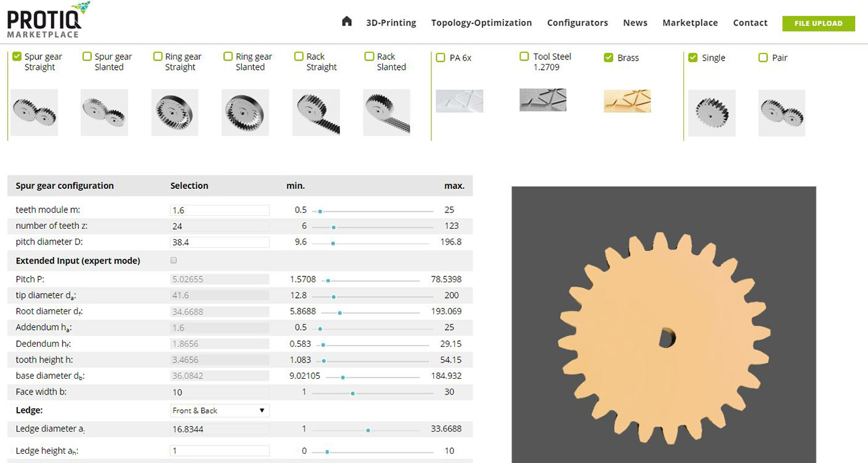Check the Pair gear option

pos(763,58)
